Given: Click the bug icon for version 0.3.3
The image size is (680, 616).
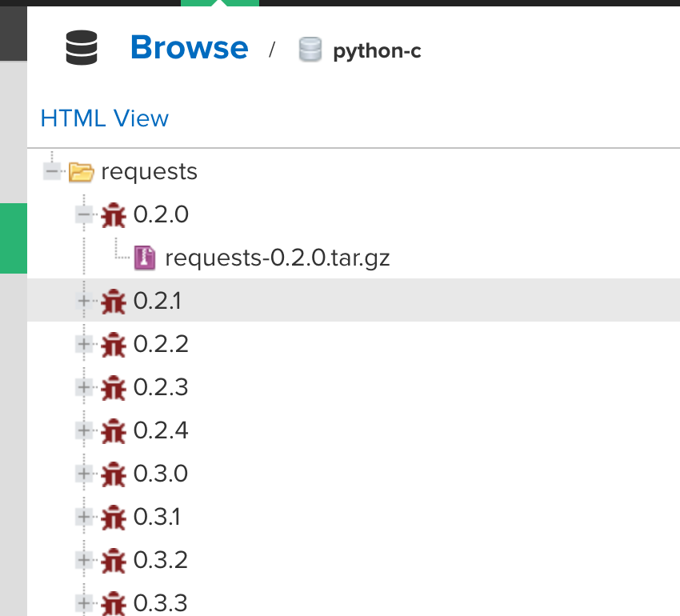Looking at the screenshot, I should pos(114,603).
